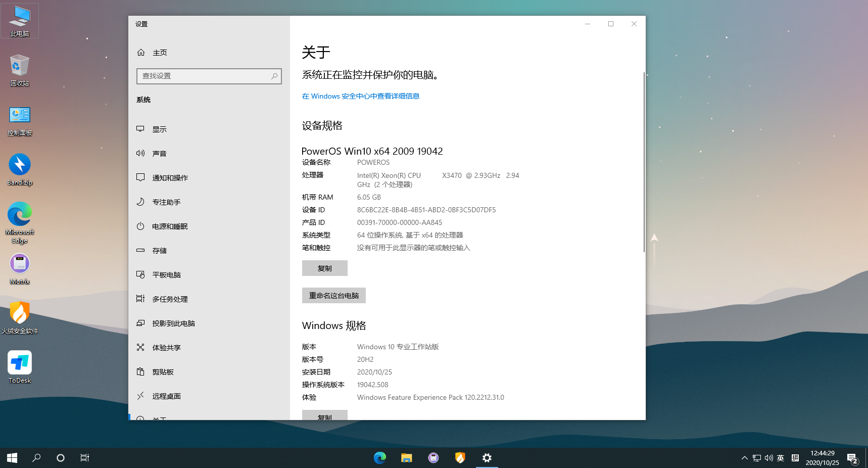
Task: Open Windows 安全中心 details link
Action: 361,96
